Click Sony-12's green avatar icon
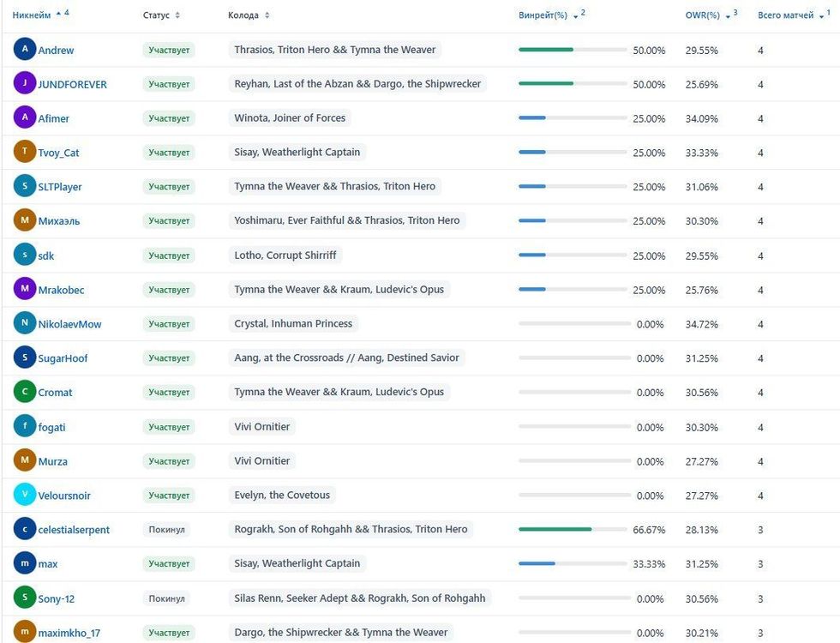Image resolution: width=840 pixels, height=643 pixels. tap(25, 598)
